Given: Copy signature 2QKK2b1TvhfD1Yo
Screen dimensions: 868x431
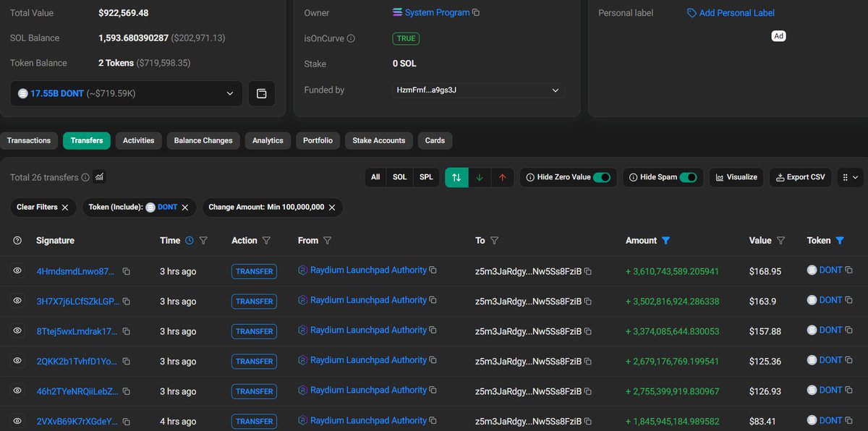Looking at the screenshot, I should 126,362.
